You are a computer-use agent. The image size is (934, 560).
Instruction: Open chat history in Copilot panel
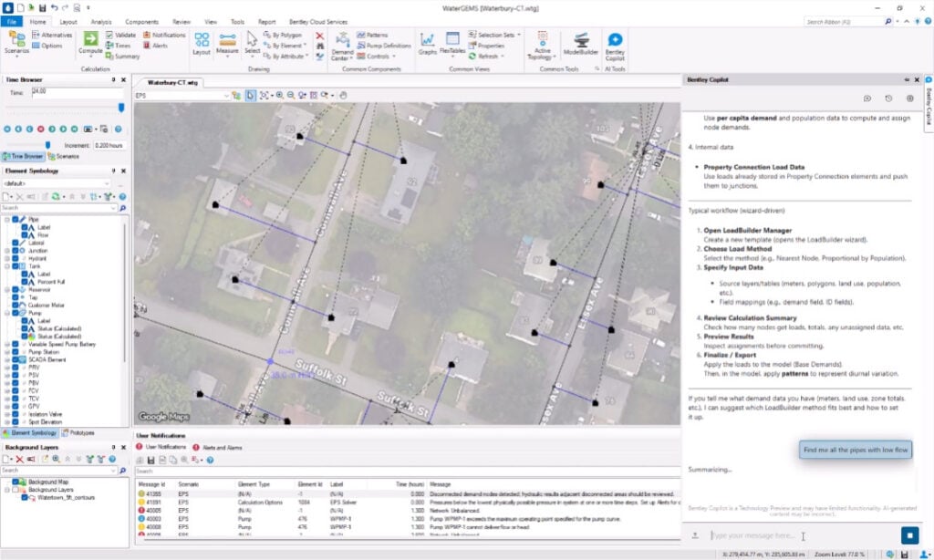[x=888, y=99]
